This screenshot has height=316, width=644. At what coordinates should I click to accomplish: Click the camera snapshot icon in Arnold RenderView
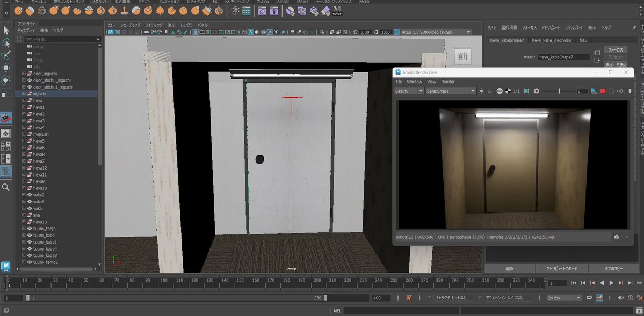pos(617,237)
